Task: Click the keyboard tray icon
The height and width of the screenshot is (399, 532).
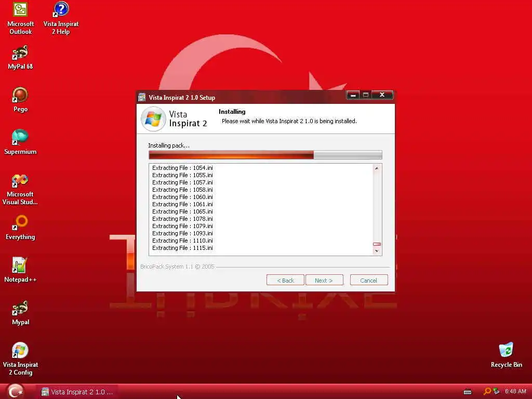Action: (x=468, y=392)
